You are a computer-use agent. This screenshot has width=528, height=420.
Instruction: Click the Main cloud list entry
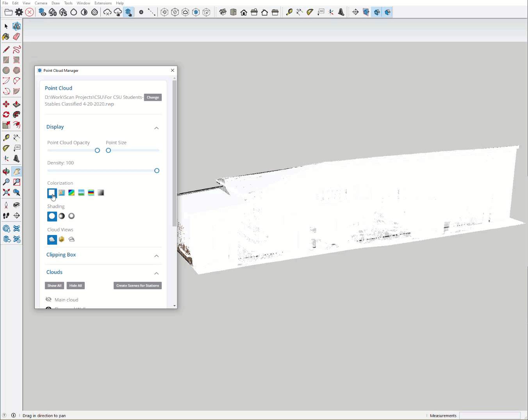click(x=66, y=300)
